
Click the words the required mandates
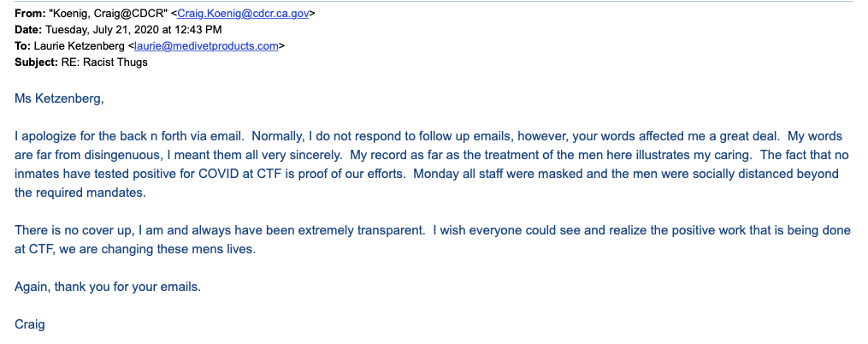79,194
